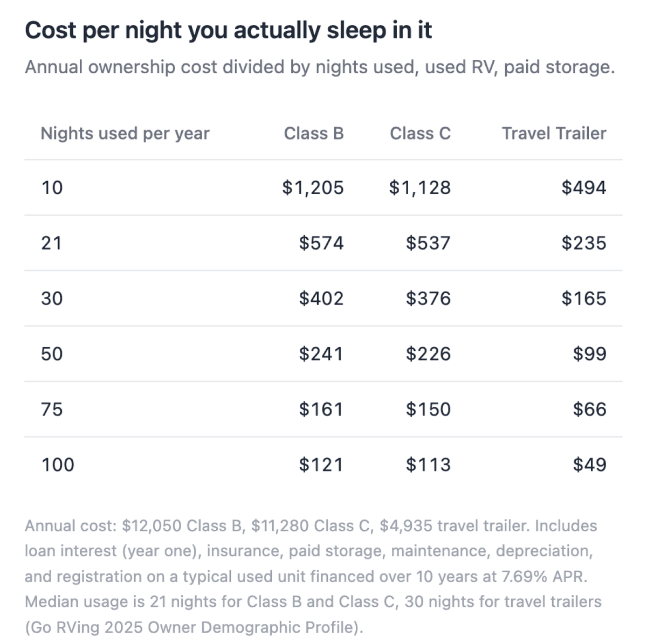Select the $1,128 Class C cell

click(x=419, y=188)
